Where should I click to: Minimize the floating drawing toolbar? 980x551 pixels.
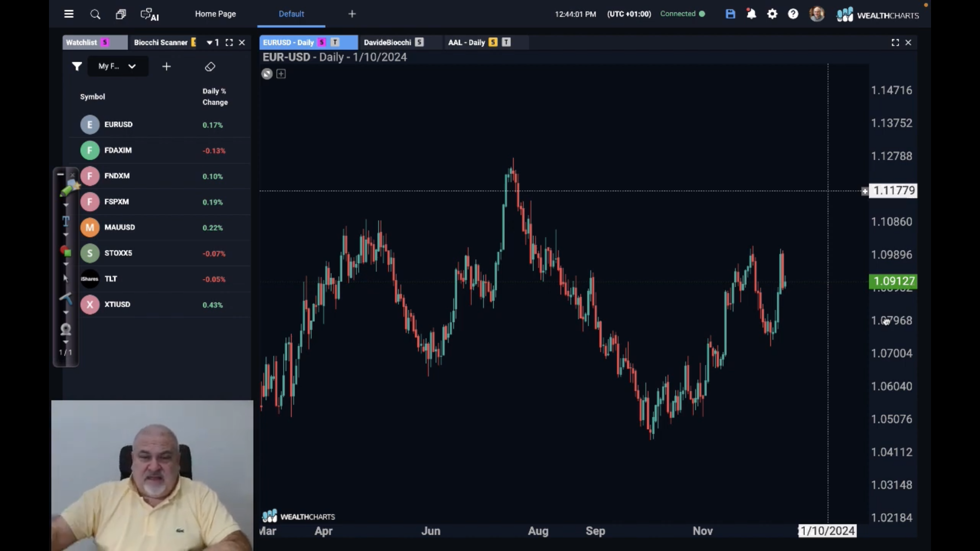coord(60,174)
